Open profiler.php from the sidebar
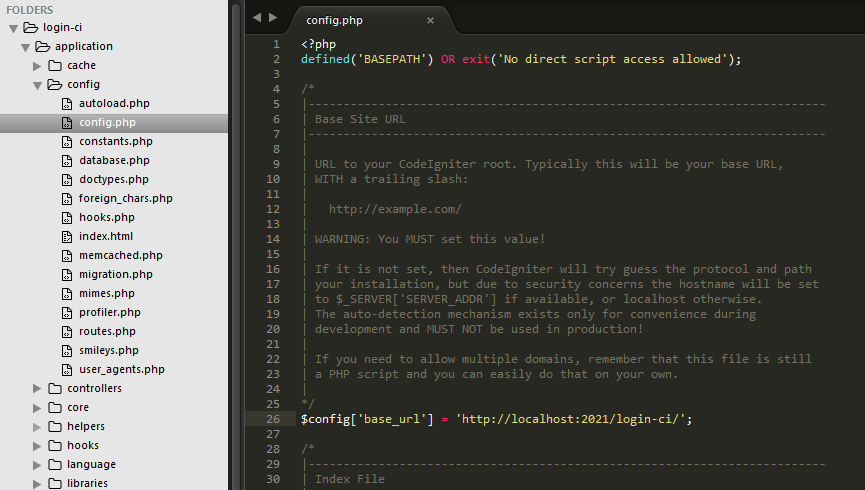Screen dimensions: 865x490 coord(110,313)
